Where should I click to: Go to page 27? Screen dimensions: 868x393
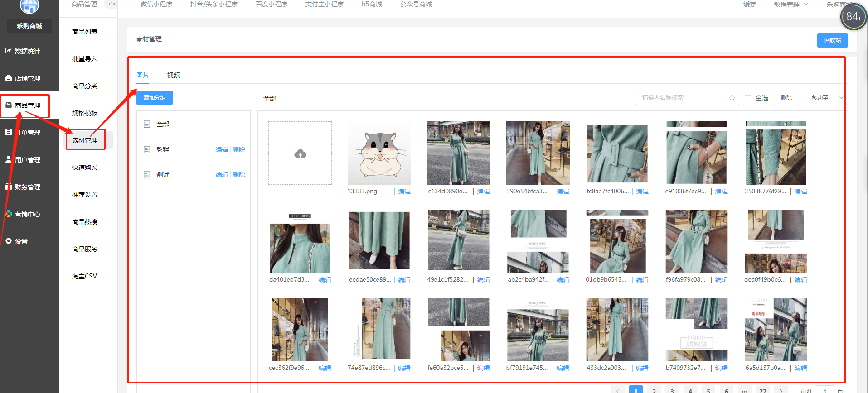(x=763, y=391)
